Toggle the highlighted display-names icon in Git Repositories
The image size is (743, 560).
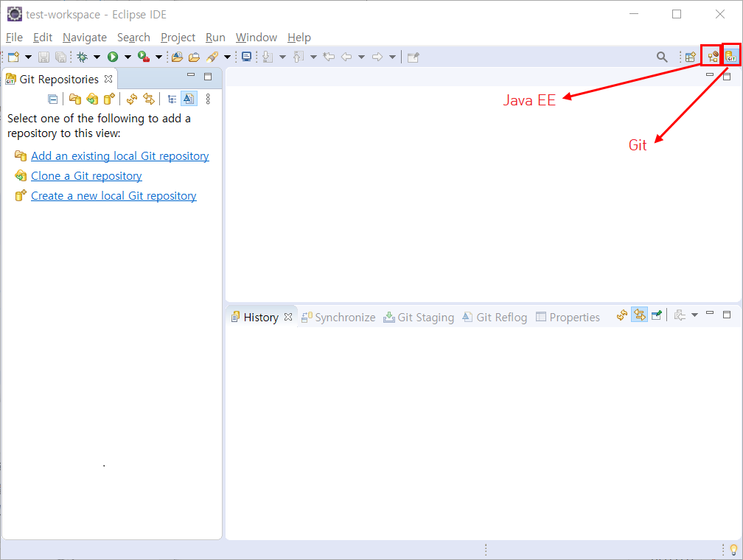coord(189,99)
